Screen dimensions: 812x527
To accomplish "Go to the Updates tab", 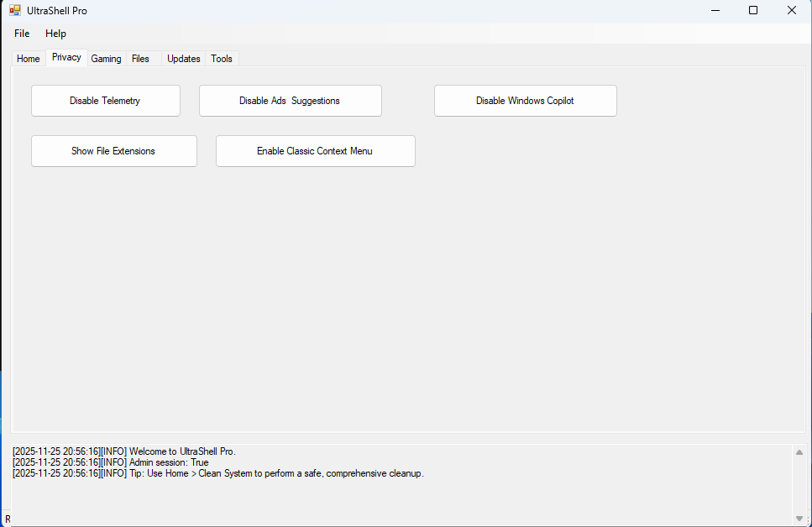I will click(x=183, y=59).
